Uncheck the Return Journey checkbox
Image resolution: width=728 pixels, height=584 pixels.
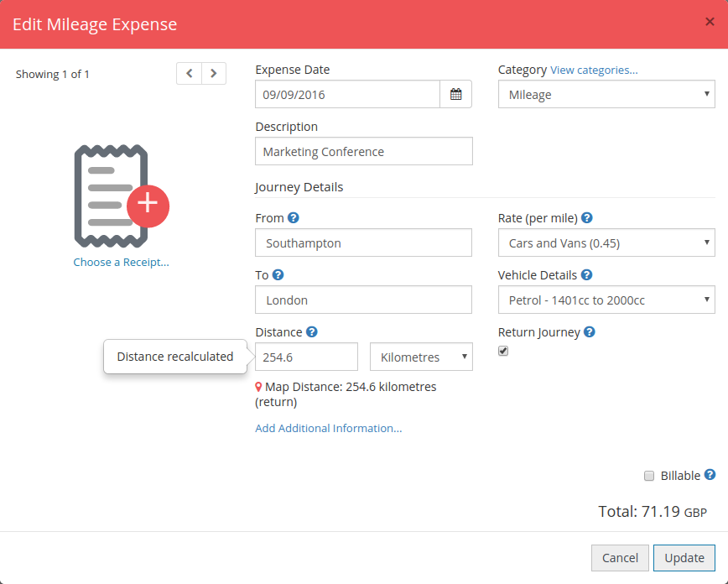coord(503,351)
